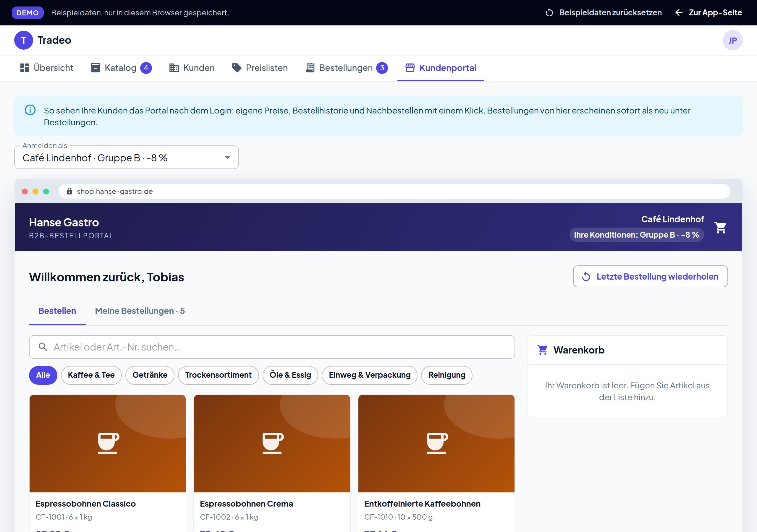757x532 pixels.
Task: Click the search magnifier icon
Action: pos(43,347)
